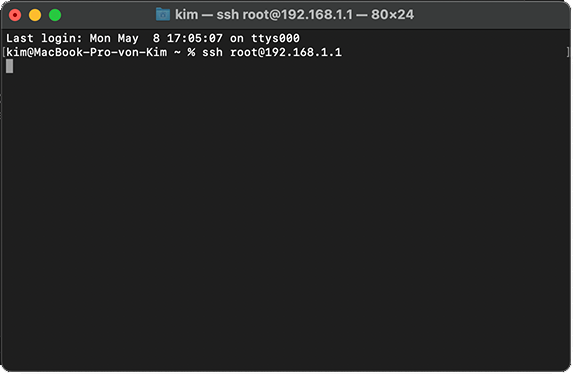
Task: Click root@192.168.1.1 in the command line
Action: point(286,52)
